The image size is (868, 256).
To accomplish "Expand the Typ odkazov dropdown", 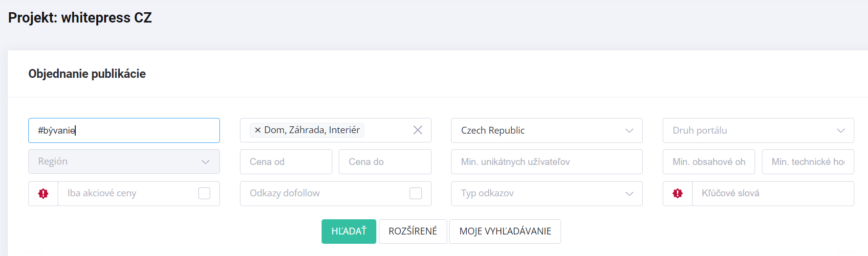I will (x=547, y=193).
